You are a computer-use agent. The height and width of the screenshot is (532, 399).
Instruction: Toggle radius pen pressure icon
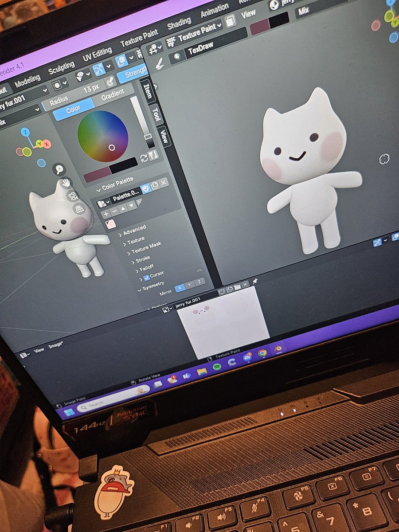[111, 81]
